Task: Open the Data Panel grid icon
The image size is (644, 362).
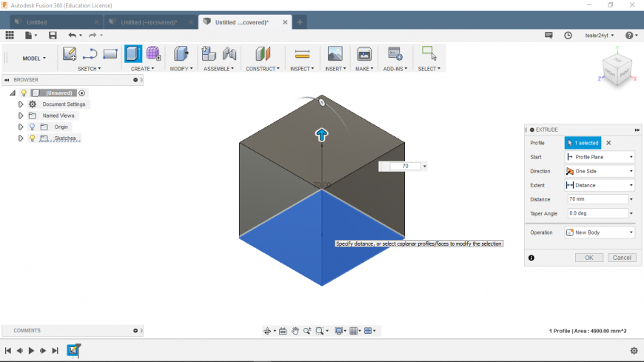Action: [10, 35]
